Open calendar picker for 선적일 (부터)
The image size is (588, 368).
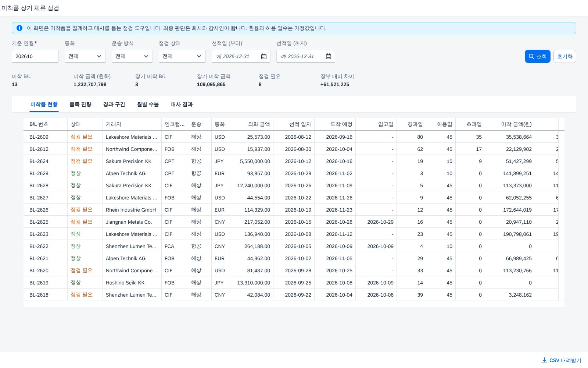click(264, 56)
